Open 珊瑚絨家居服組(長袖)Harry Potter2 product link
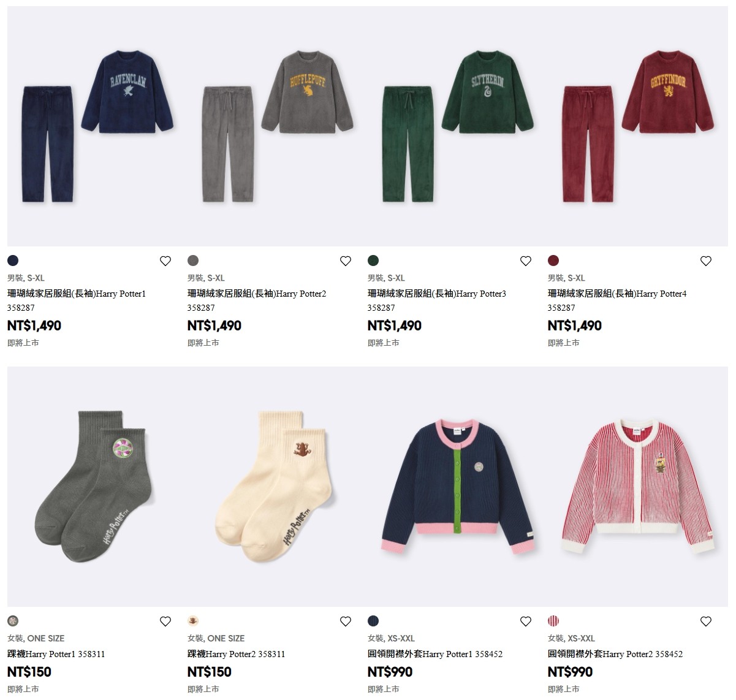This screenshot has width=736, height=700. pos(257,294)
